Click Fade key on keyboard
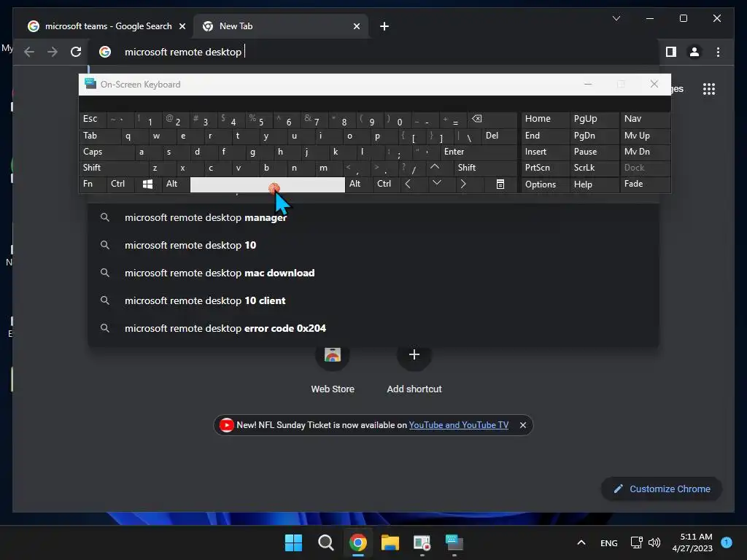The image size is (747, 560). point(645,184)
